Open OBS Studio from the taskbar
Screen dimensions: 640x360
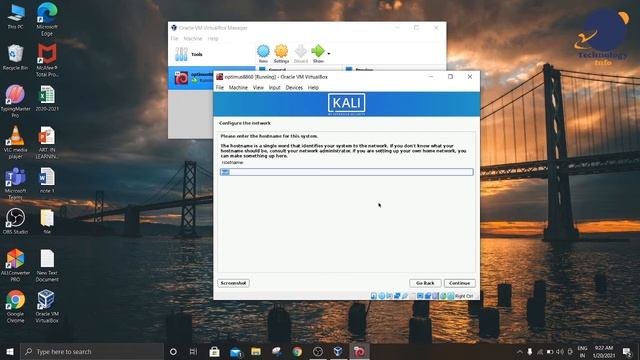pos(318,351)
